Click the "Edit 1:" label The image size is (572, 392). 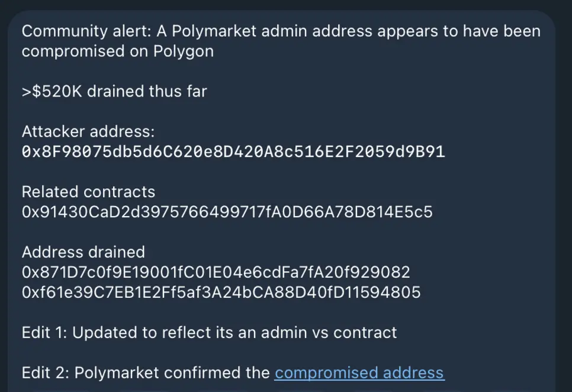(44, 333)
